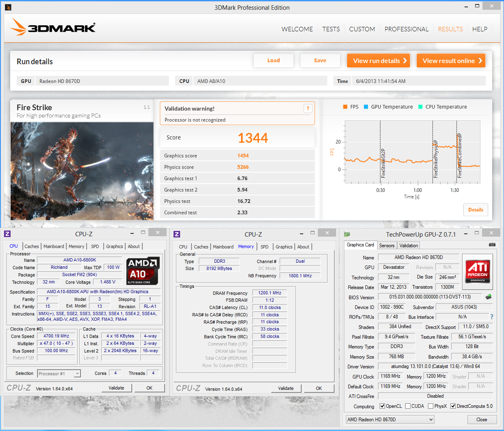Select Graphics Card tab in GPU-Z
The image size is (504, 431).
point(361,245)
